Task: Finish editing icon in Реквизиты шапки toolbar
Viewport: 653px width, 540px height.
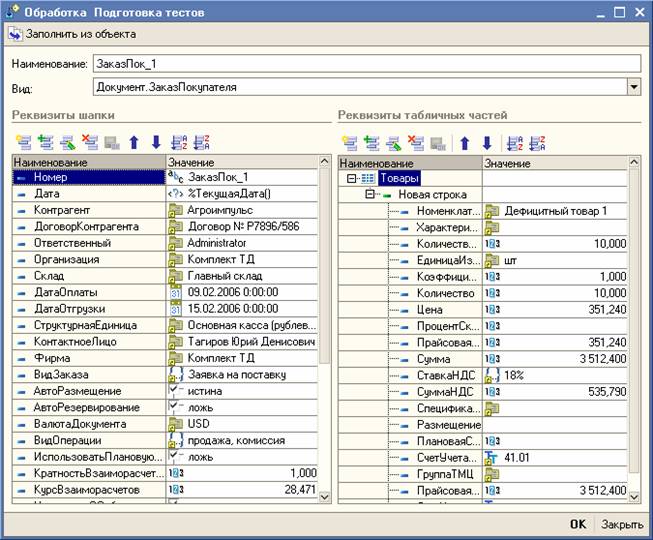Action: [112, 142]
